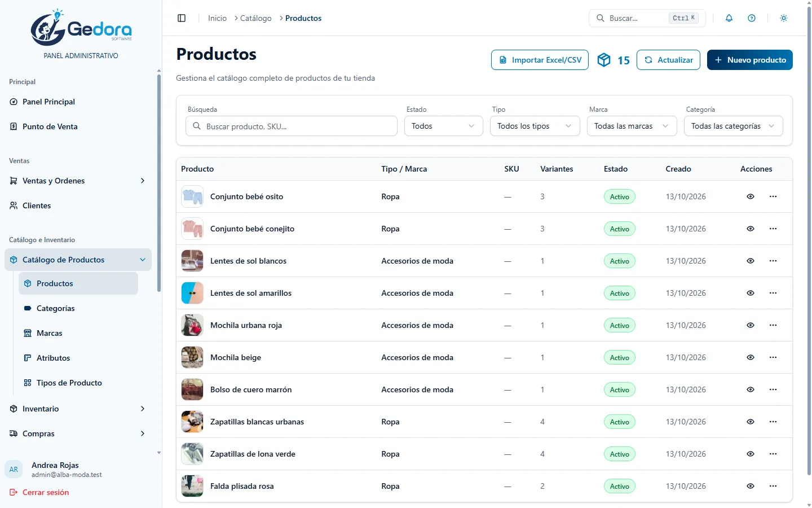Viewport: 812px width, 508px height.
Task: View Conjunto bebé osito via eye icon
Action: [751, 196]
